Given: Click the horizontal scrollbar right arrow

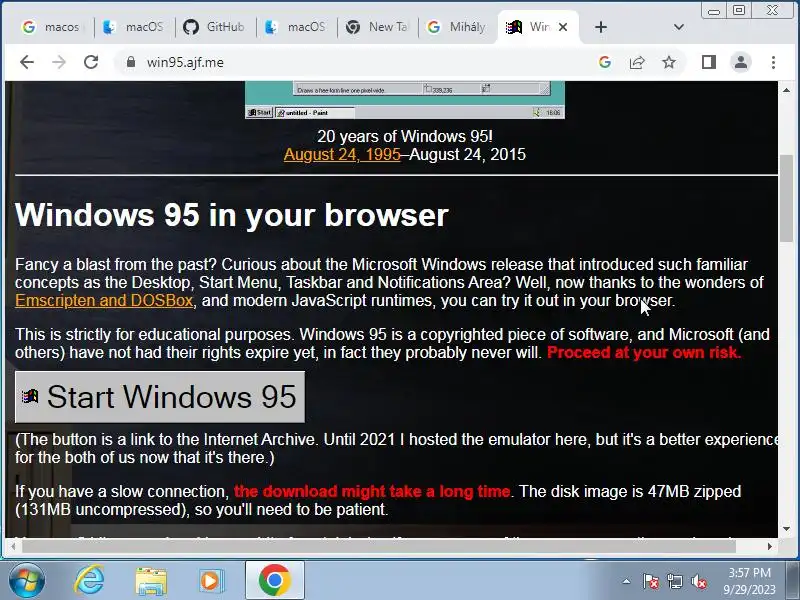Looking at the screenshot, I should [x=770, y=546].
